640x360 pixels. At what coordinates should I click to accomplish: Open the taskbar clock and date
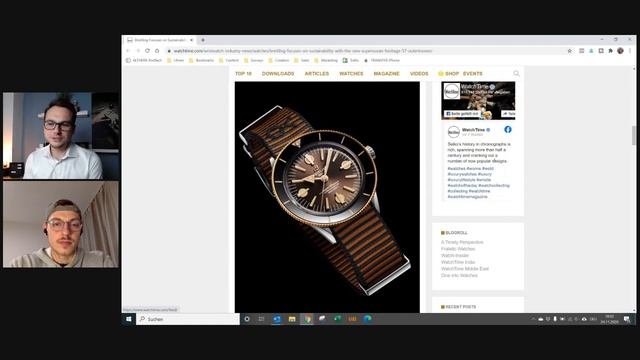point(609,319)
